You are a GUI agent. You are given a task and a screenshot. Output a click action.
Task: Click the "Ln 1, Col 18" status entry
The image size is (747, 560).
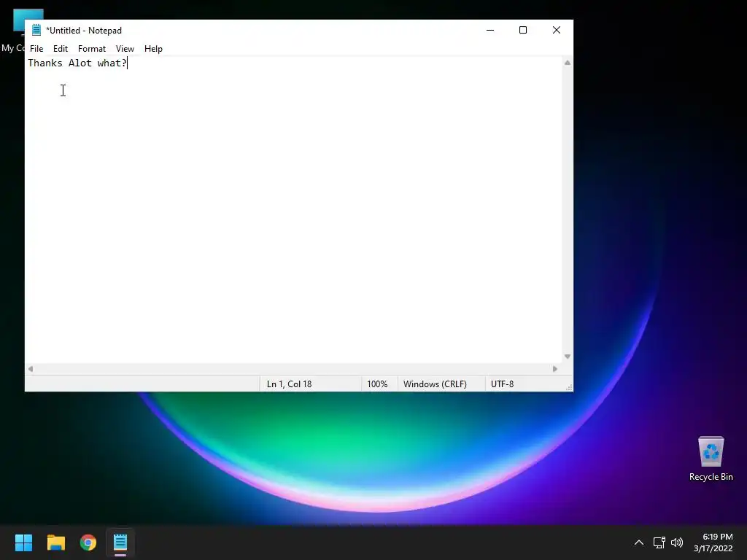(x=289, y=384)
